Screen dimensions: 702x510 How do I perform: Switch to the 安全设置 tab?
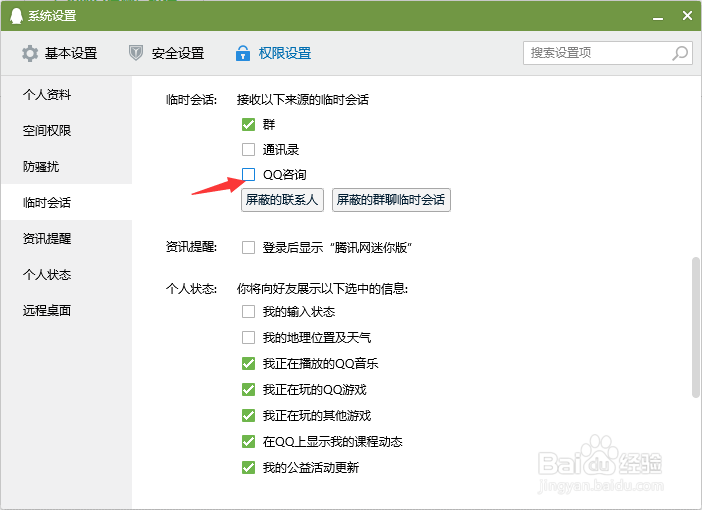pos(167,53)
